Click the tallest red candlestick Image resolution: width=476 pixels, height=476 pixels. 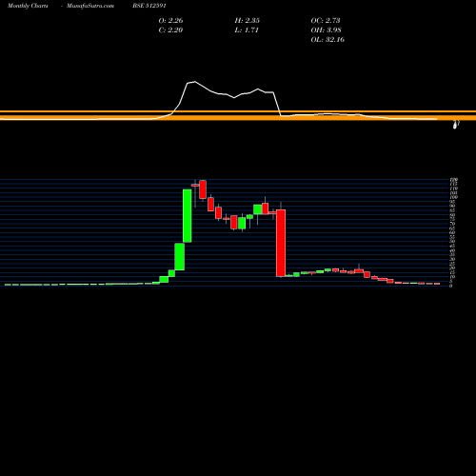click(x=281, y=243)
